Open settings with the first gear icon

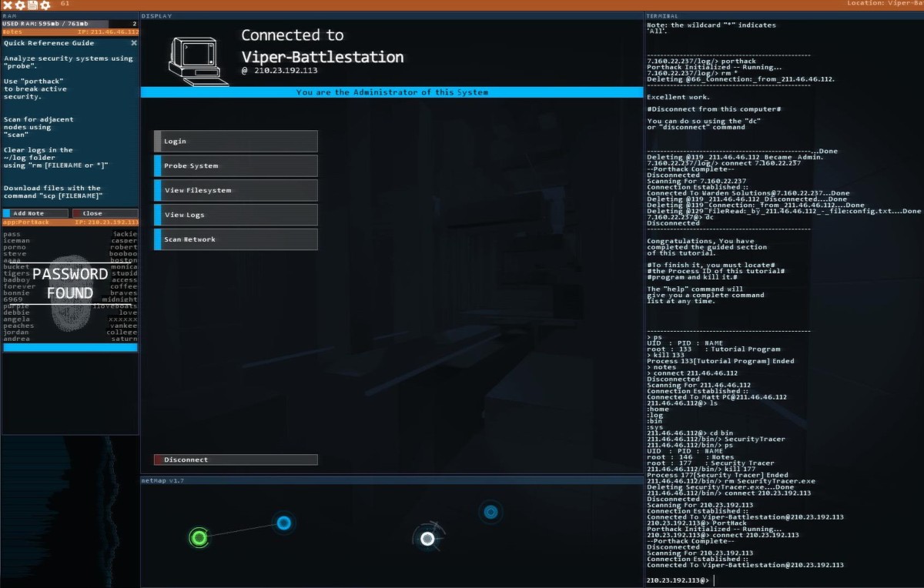tap(20, 5)
